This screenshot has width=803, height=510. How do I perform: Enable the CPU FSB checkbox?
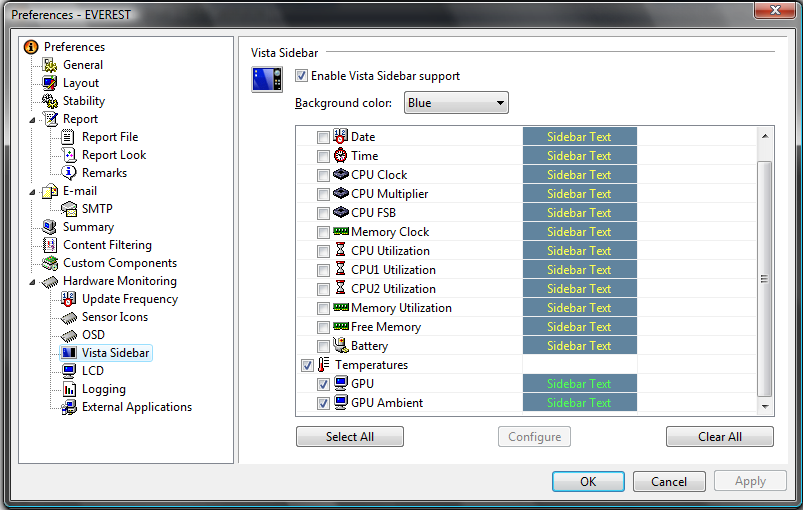pos(323,213)
